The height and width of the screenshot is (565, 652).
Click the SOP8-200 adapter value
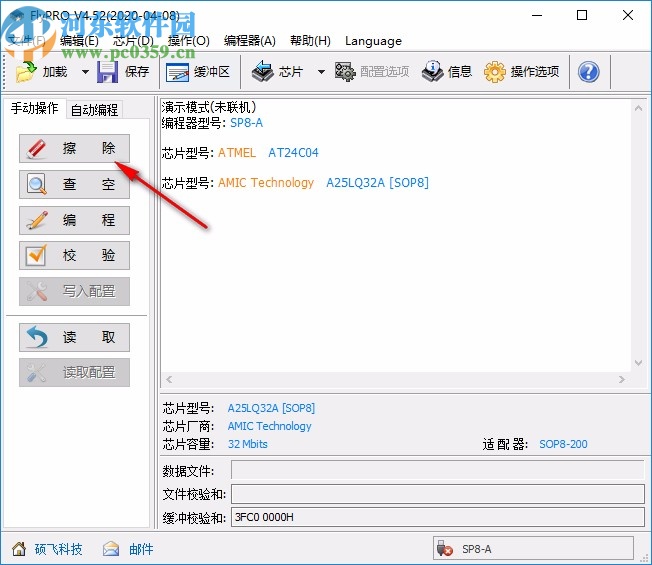[563, 444]
